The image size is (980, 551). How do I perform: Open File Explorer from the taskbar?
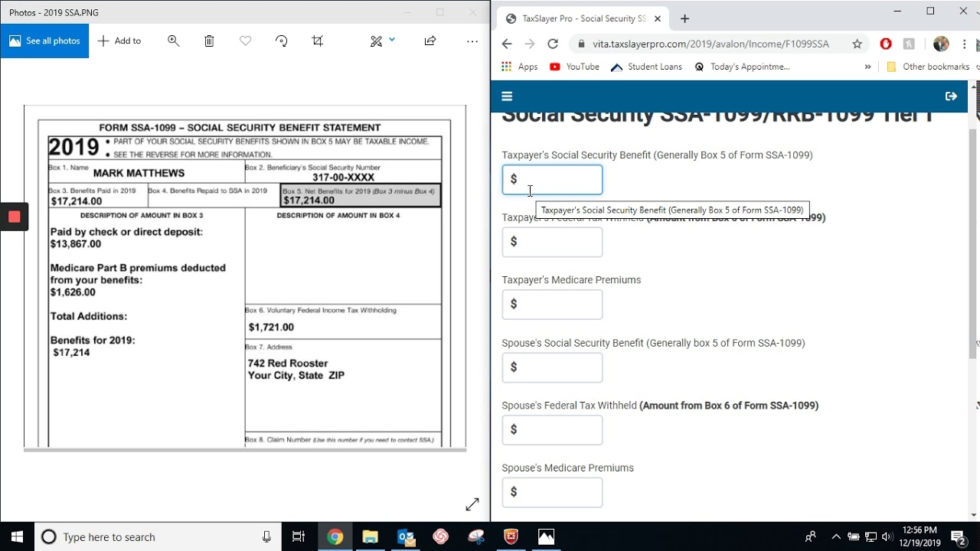coord(370,536)
